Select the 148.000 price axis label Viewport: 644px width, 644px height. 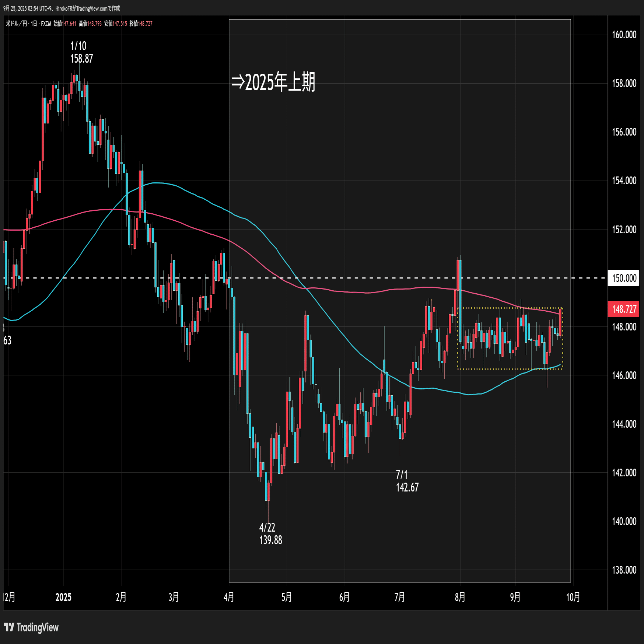point(624,327)
